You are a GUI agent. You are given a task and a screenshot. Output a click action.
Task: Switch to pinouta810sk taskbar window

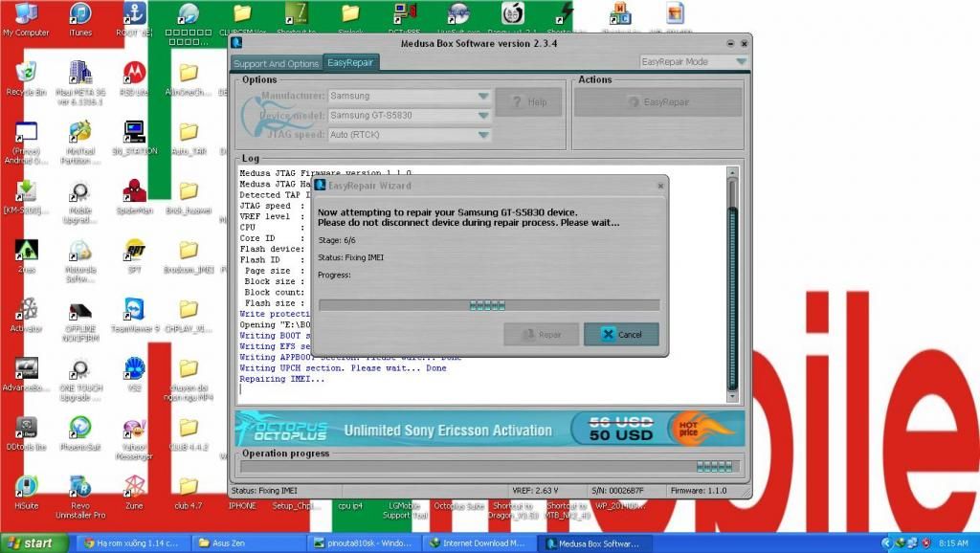coord(366,543)
